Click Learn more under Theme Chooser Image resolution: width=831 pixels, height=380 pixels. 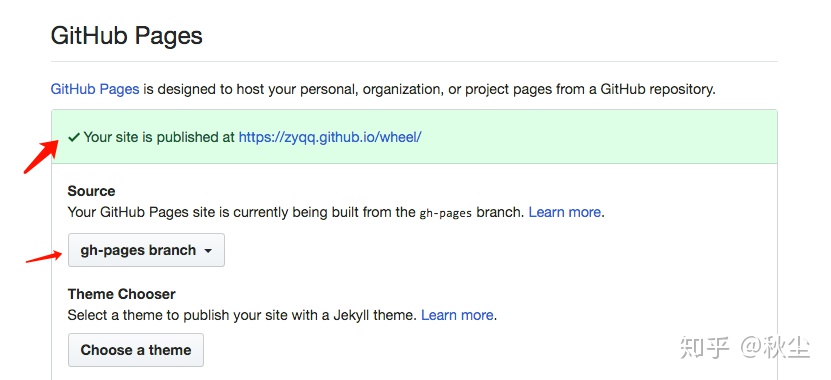coord(457,315)
